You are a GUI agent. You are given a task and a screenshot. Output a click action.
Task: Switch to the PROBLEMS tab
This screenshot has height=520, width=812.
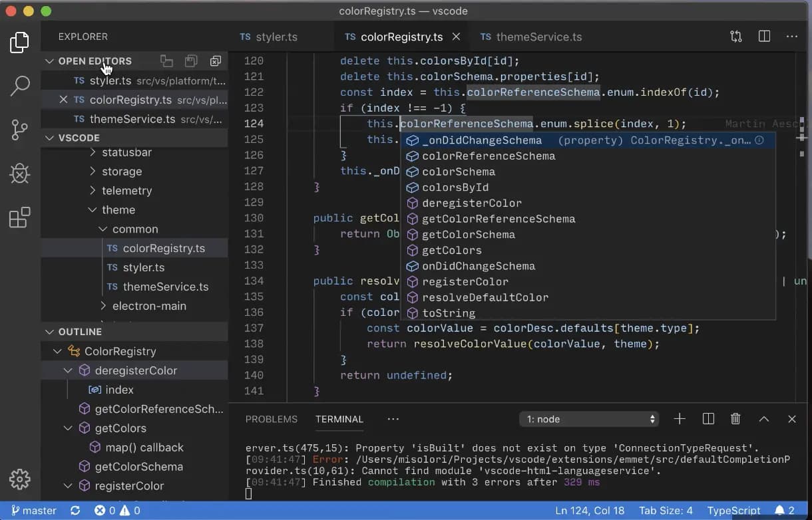click(272, 419)
